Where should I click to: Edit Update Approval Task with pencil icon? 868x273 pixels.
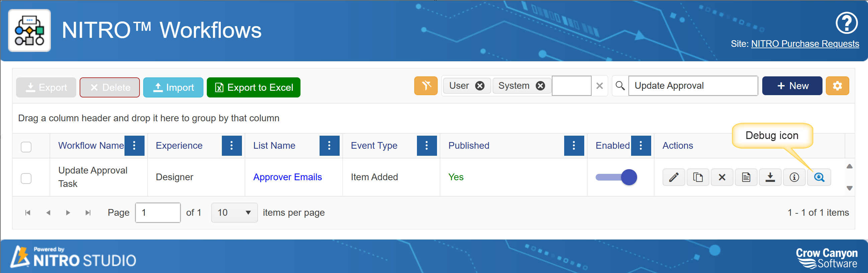pos(674,177)
